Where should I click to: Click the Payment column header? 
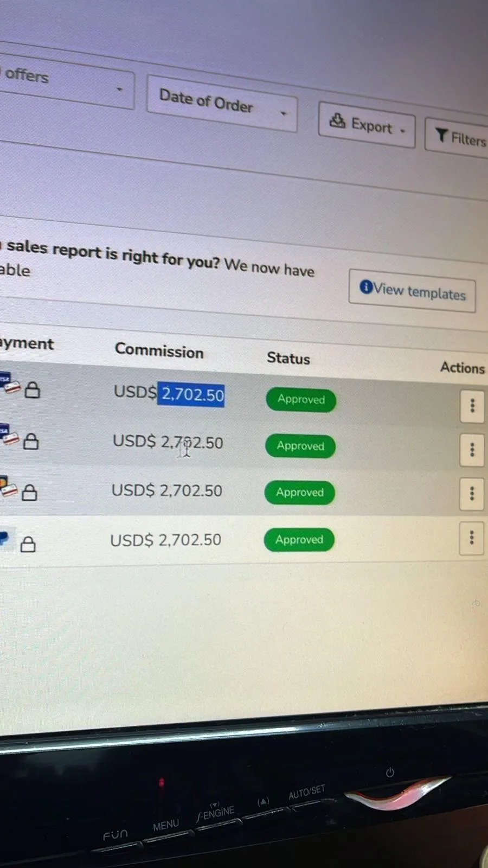[x=27, y=344]
